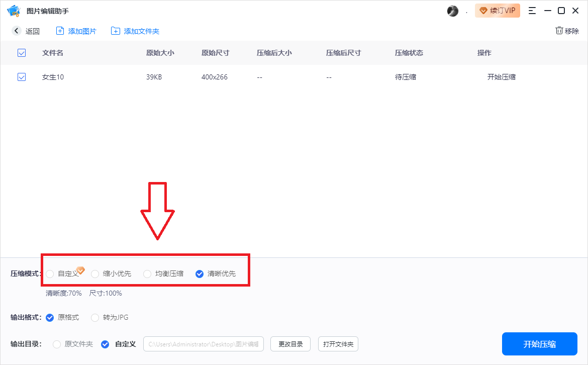Screen dimensions: 588x365
Task: Click 打开文件夹 to open output folder
Action: click(338, 344)
